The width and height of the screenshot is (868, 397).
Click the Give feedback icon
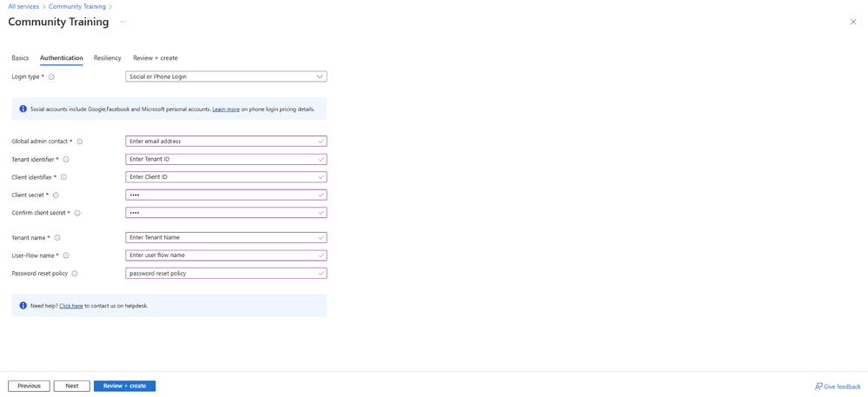click(818, 387)
